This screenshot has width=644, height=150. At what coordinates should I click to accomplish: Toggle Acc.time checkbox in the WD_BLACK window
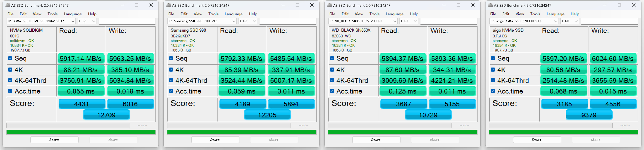332,91
